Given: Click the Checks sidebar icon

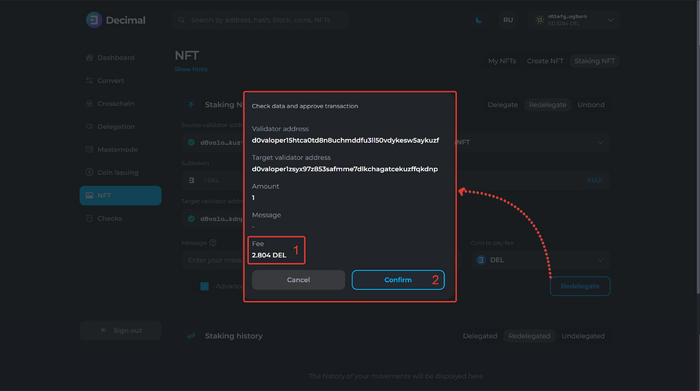Looking at the screenshot, I should 89,218.
